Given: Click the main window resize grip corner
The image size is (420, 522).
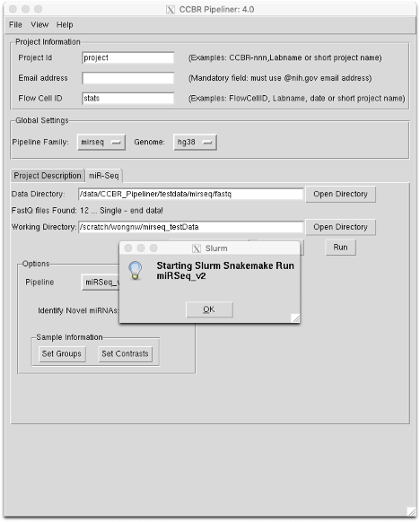Looking at the screenshot, I should point(412,511).
